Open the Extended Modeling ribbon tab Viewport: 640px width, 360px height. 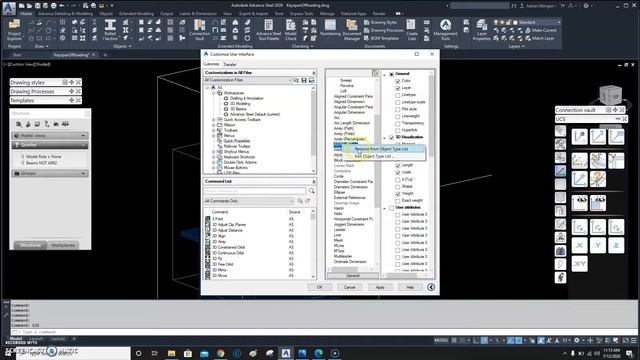pos(136,13)
